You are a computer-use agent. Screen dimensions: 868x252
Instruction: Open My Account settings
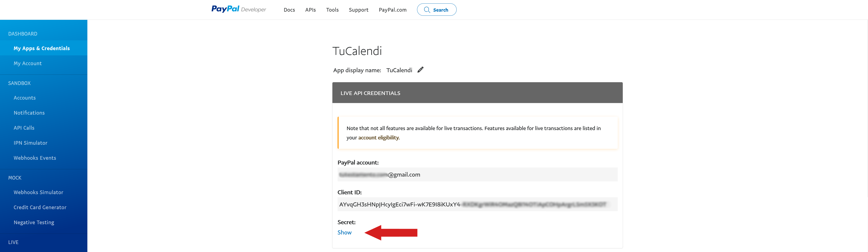28,63
